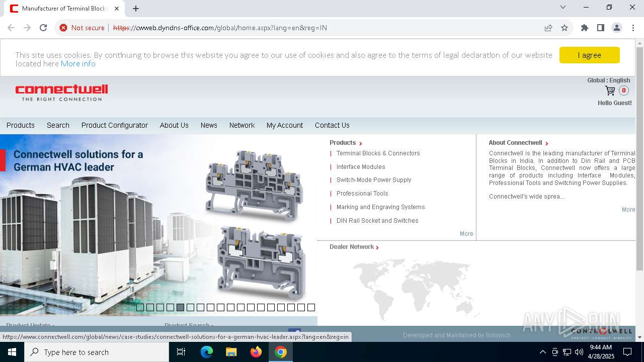This screenshot has width=644, height=362.
Task: Click the HVAC leader slider banner
Action: pos(158,224)
